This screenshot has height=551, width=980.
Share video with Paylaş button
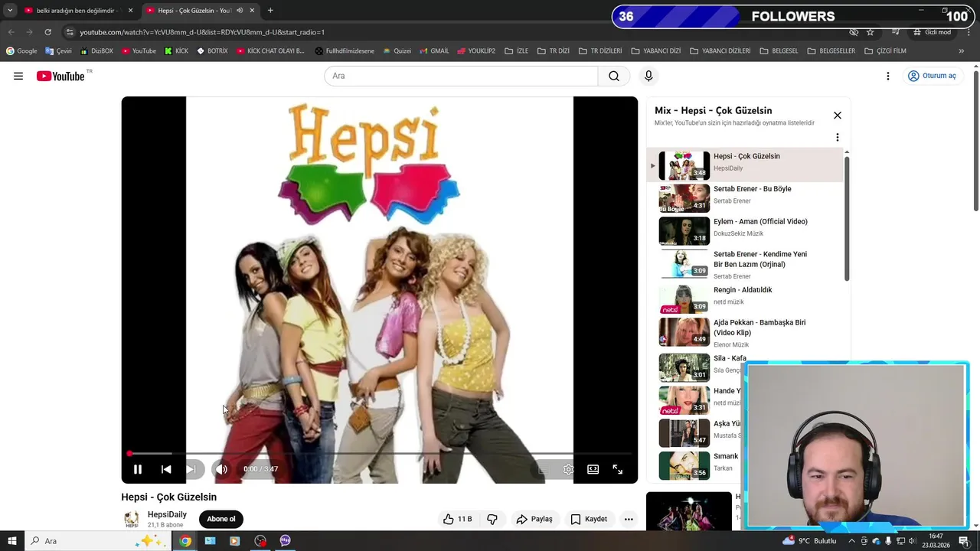(534, 519)
